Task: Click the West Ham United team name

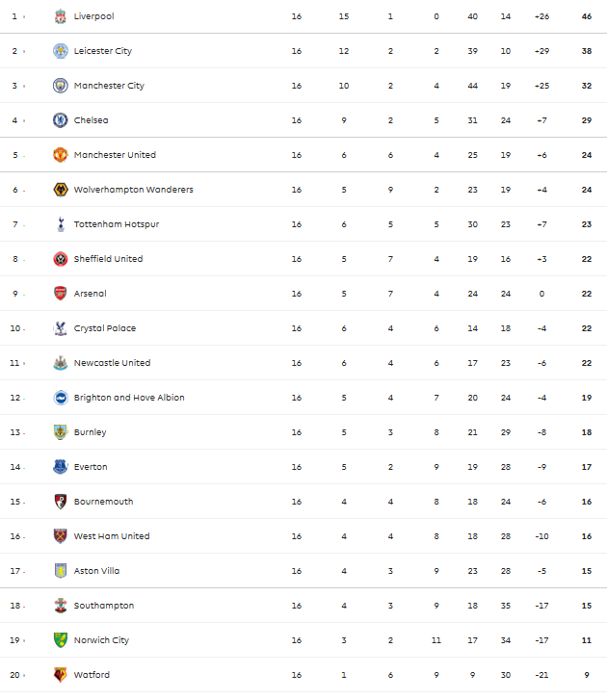Action: pos(112,536)
